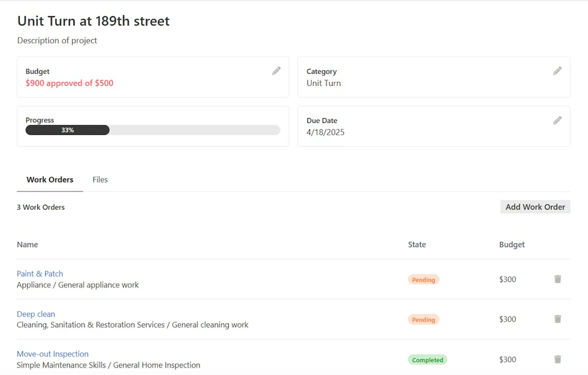Delete the Paint & Patch work order
The width and height of the screenshot is (588, 375).
click(x=558, y=279)
